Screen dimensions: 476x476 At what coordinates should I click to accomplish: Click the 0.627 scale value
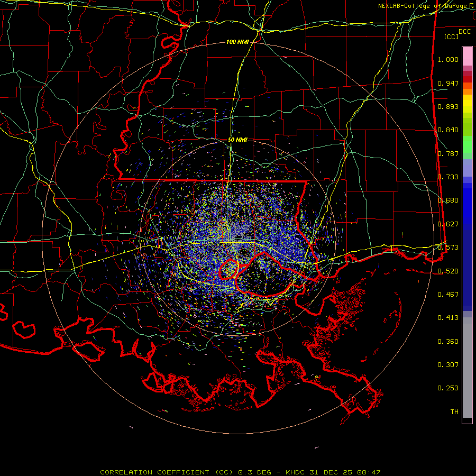[448, 224]
